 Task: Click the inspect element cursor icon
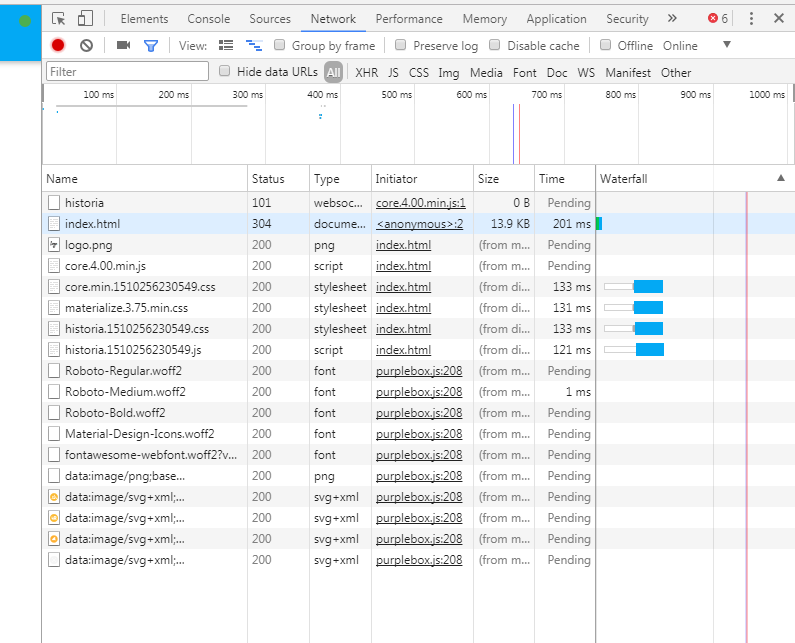(59, 18)
